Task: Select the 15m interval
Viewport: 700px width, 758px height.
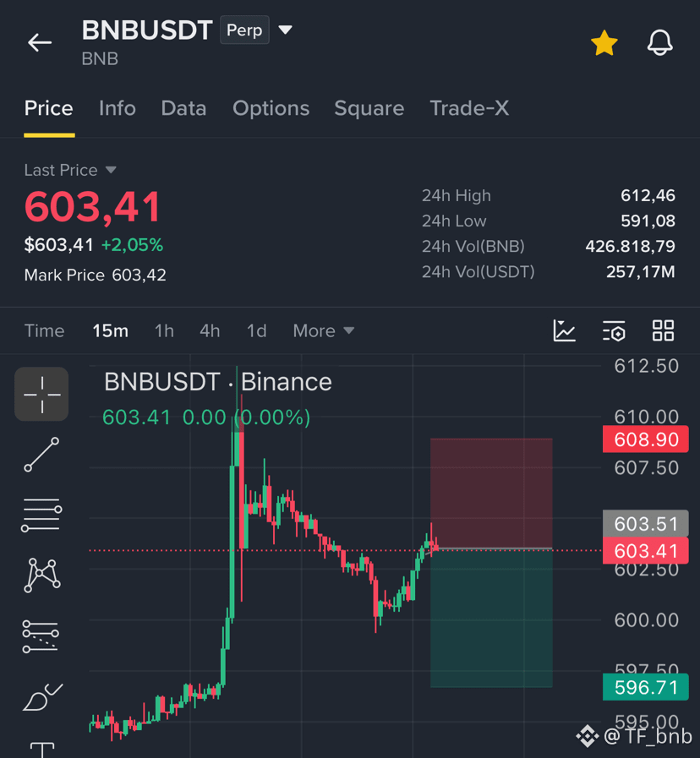Action: coord(110,331)
